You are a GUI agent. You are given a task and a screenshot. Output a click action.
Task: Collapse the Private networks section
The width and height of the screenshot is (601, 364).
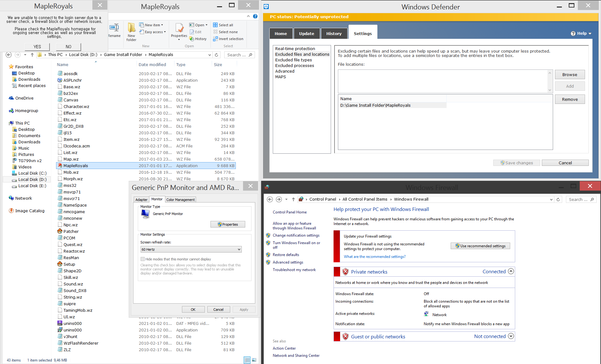point(511,271)
